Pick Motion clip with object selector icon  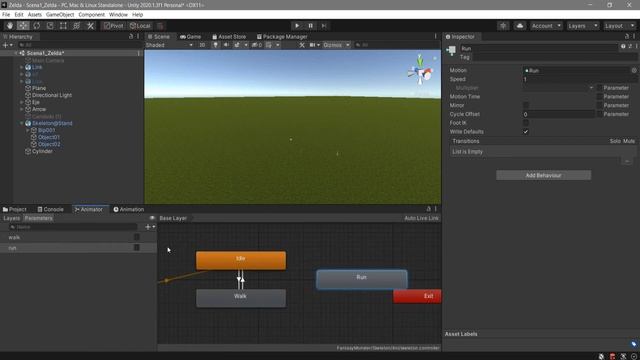click(634, 71)
